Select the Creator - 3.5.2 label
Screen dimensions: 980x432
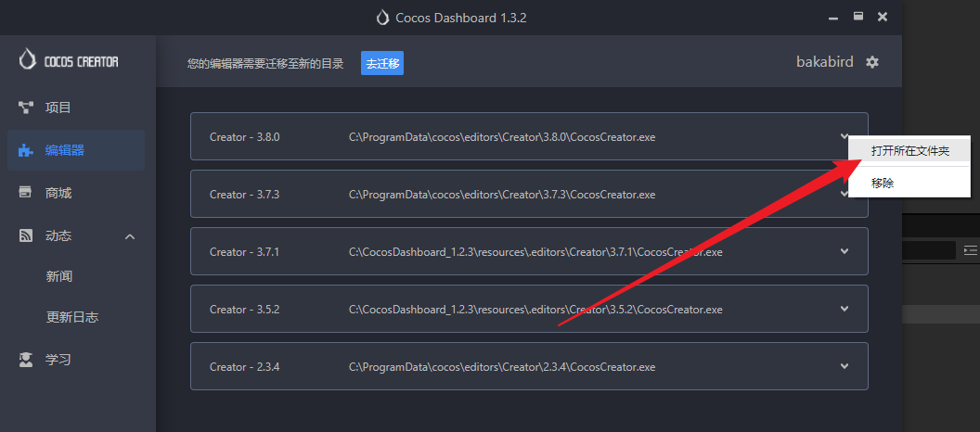point(244,310)
